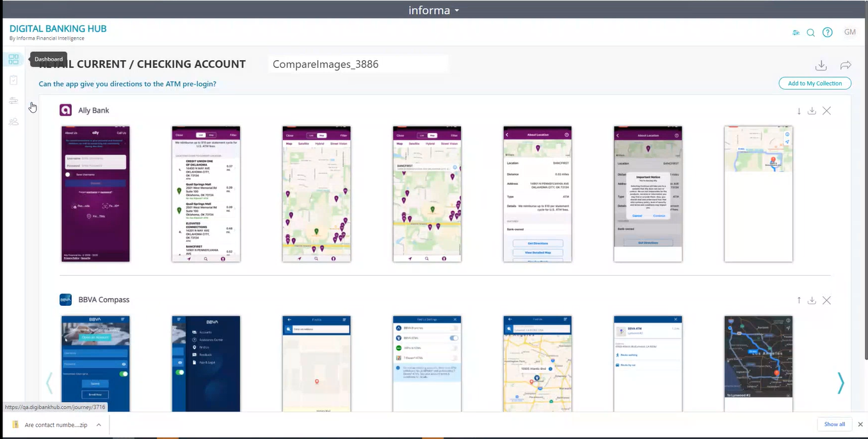The height and width of the screenshot is (439, 868).
Task: Open the users group sidebar icon
Action: pyautogui.click(x=13, y=122)
